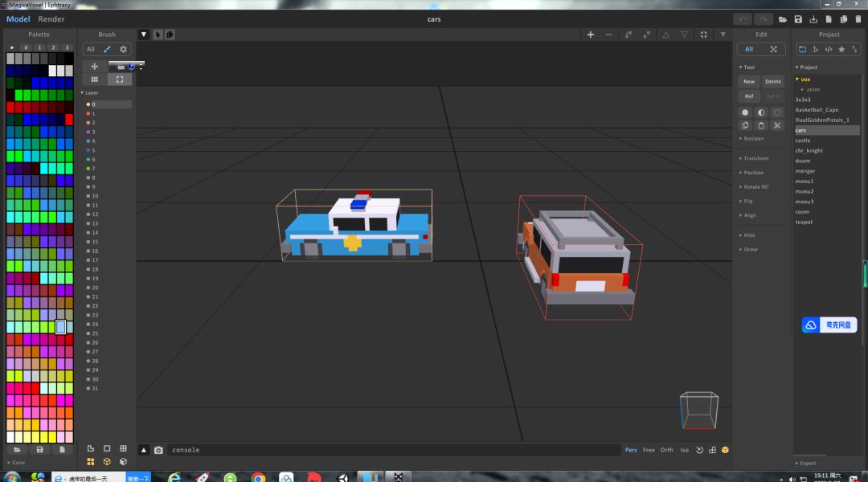Image resolution: width=868 pixels, height=482 pixels.
Task: Open the project folder icon in top bar
Action: (x=783, y=19)
